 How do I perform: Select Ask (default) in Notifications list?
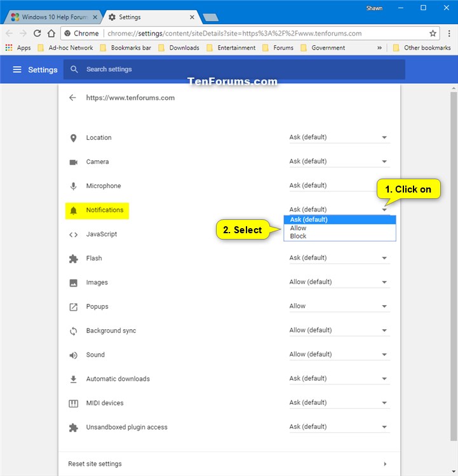340,219
